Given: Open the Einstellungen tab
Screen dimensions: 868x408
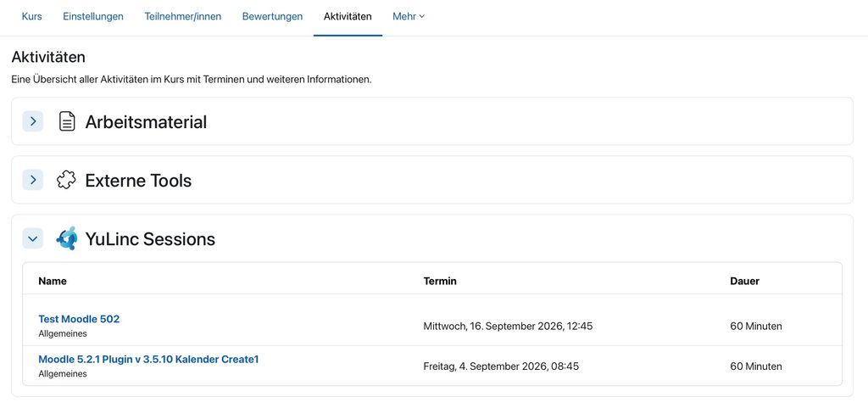Looking at the screenshot, I should [x=93, y=17].
